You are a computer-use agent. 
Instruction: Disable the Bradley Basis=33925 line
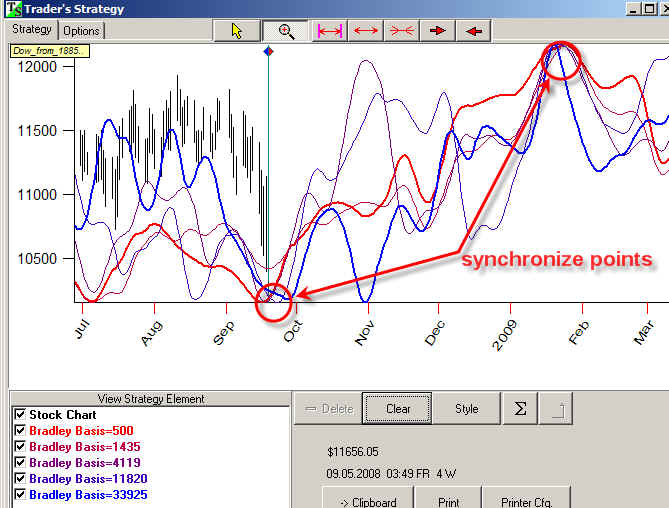(19, 494)
